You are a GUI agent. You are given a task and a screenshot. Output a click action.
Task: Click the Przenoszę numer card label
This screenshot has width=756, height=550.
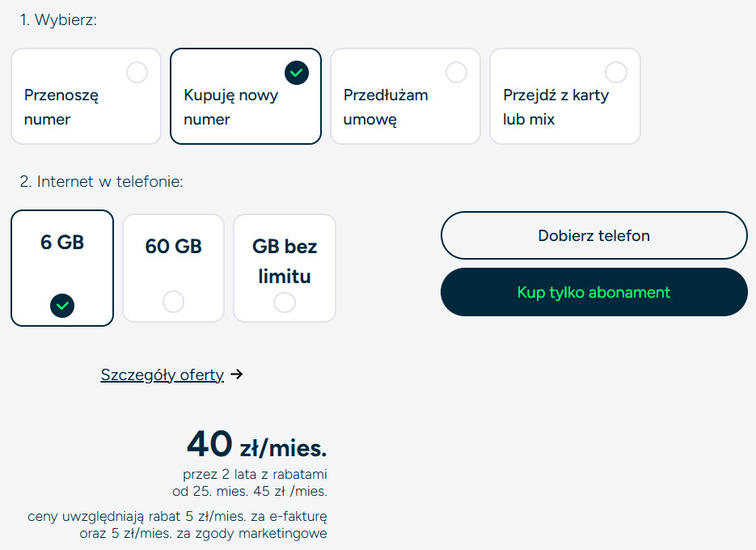tap(61, 107)
